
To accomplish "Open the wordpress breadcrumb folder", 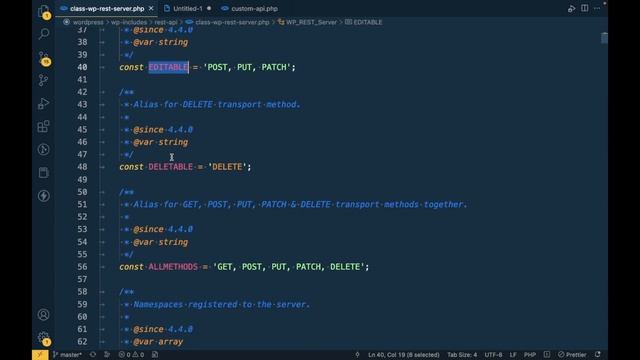I will pyautogui.click(x=88, y=22).
